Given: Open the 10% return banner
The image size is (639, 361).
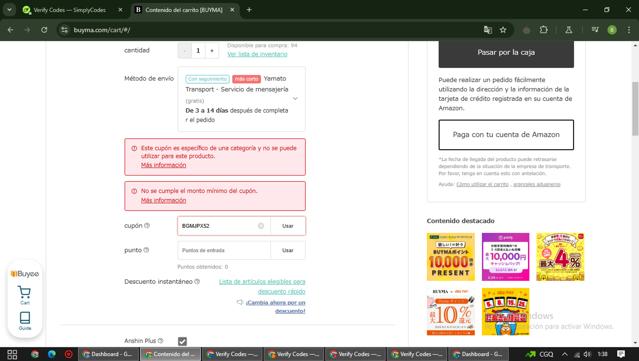Looking at the screenshot, I should pyautogui.click(x=451, y=312).
